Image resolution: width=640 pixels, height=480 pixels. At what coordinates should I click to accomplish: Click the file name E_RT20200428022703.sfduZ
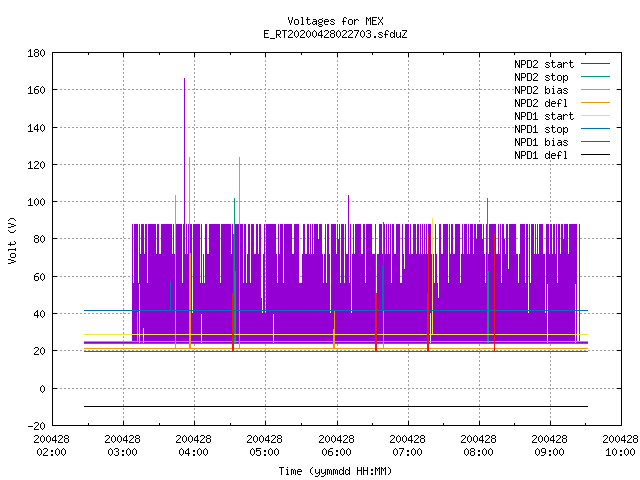click(x=335, y=34)
